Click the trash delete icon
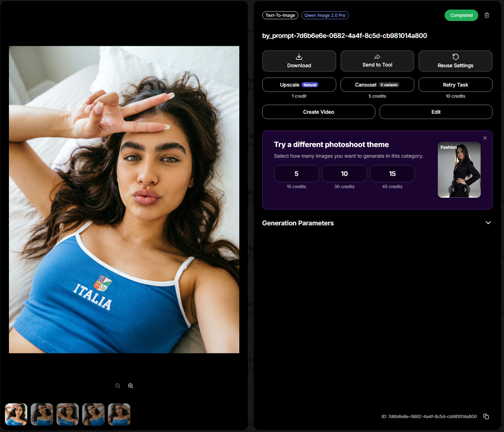This screenshot has height=432, width=504. pyautogui.click(x=487, y=15)
